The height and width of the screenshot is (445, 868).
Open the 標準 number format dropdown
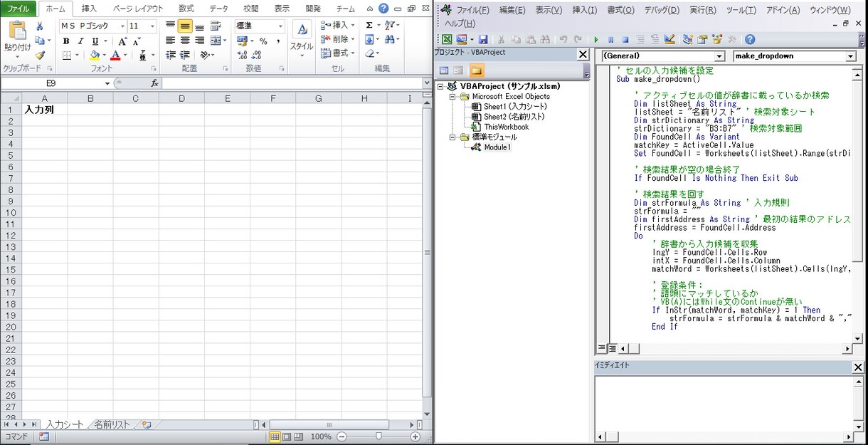pos(280,26)
